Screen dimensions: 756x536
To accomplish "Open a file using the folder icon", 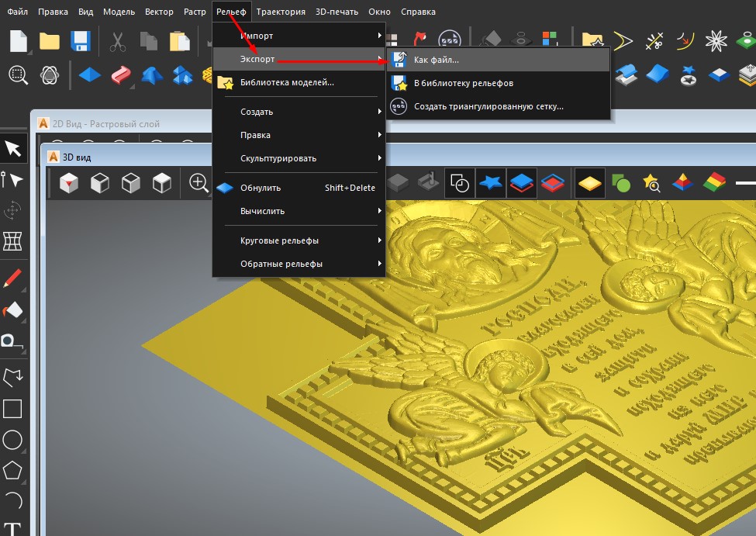I will (49, 41).
